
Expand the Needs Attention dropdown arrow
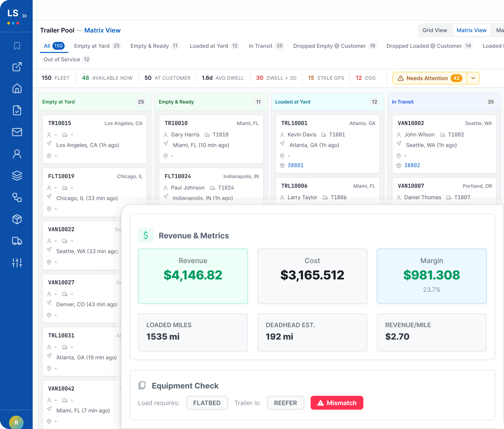[473, 78]
